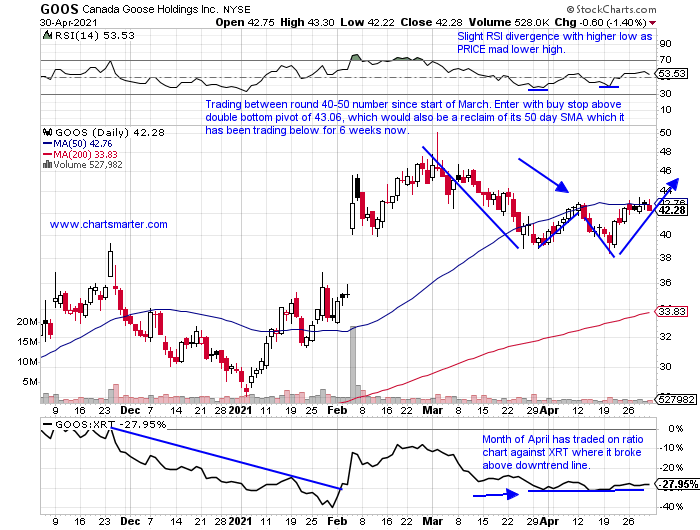Viewport: 700px width, 530px height.
Task: Click the red down-triangle change indicator
Action: click(x=653, y=23)
